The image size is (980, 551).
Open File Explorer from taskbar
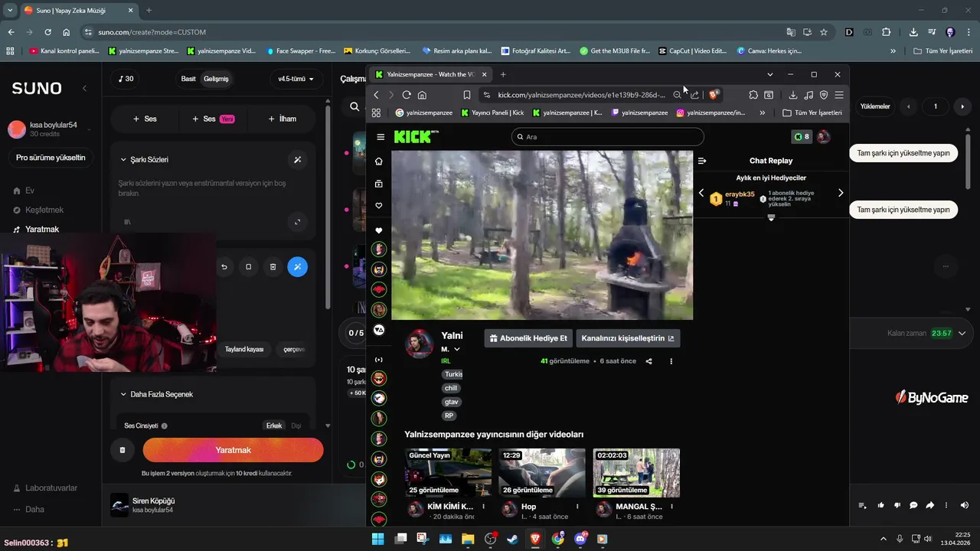point(468,539)
